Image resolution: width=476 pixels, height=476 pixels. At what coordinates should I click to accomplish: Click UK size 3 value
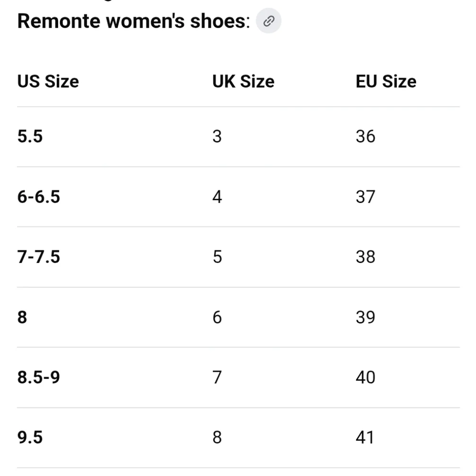click(217, 137)
